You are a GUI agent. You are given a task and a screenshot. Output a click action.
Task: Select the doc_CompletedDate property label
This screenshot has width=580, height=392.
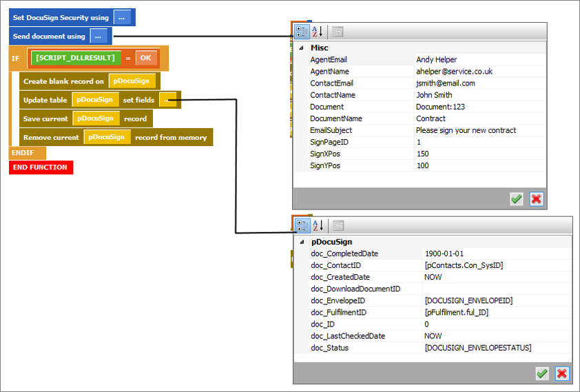click(x=344, y=254)
